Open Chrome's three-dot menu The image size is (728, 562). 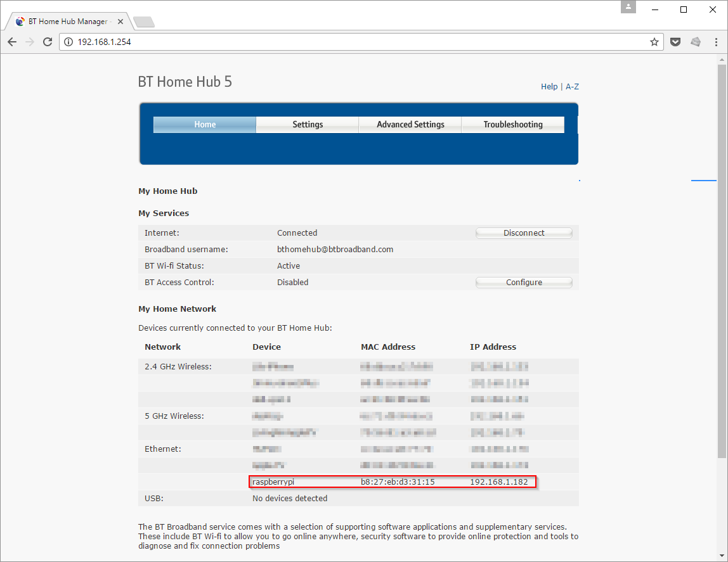[716, 42]
